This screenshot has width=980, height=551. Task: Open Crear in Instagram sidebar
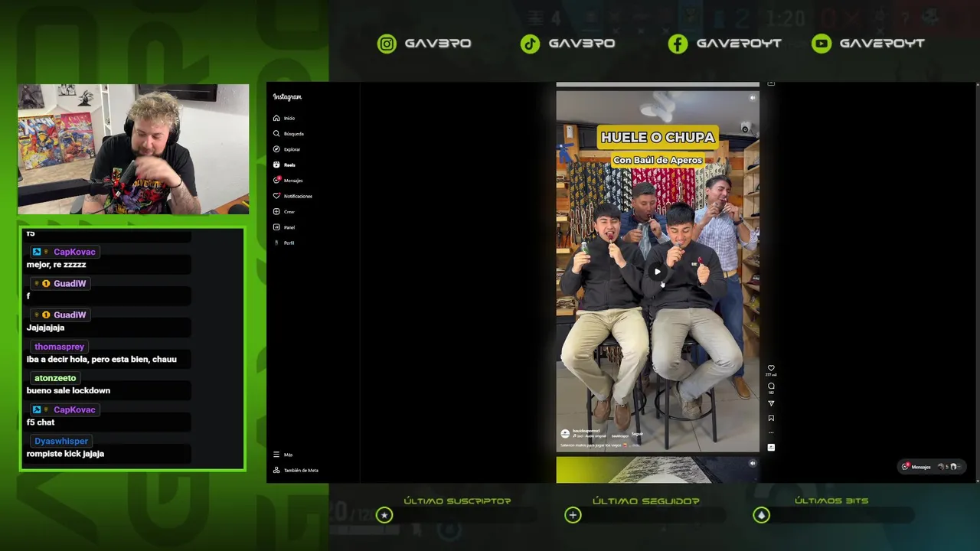(284, 211)
